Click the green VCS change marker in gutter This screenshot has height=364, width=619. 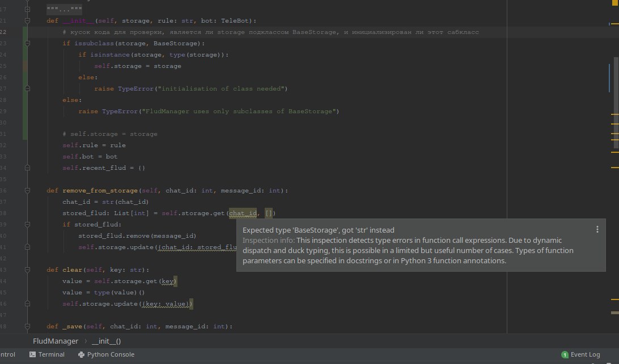(x=25, y=84)
